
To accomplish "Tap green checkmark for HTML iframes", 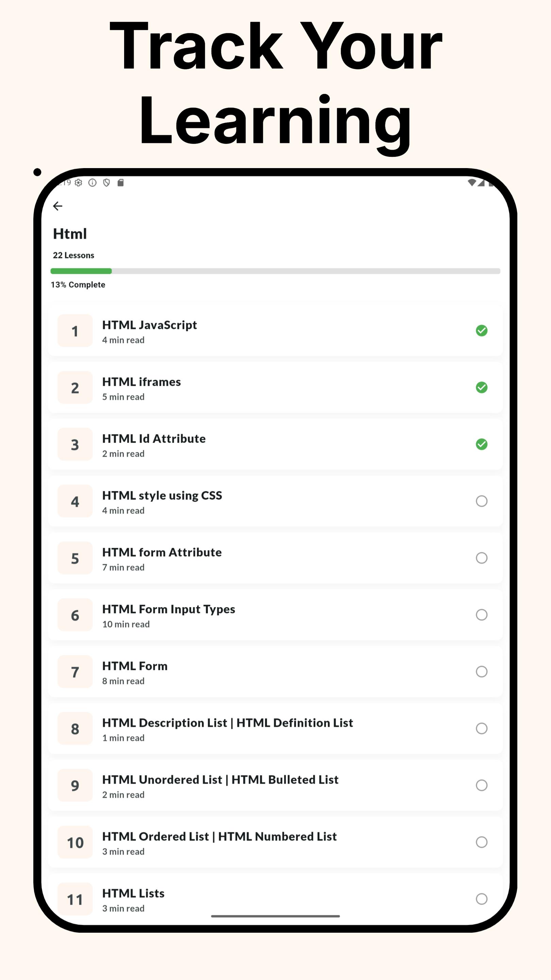I will pyautogui.click(x=481, y=388).
